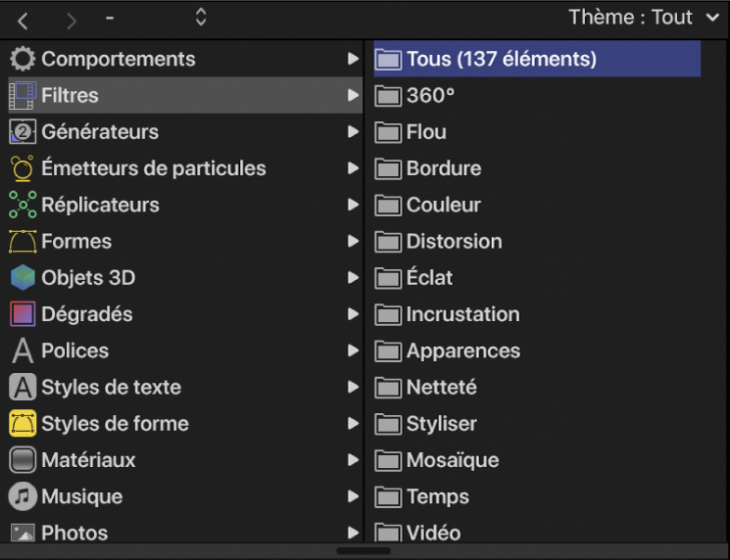Click the Filtres filmstrip icon

23,95
